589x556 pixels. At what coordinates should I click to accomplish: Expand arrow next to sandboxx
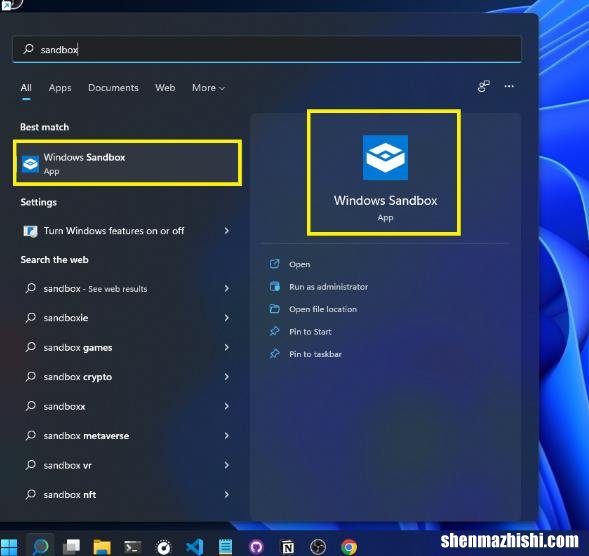(x=227, y=406)
